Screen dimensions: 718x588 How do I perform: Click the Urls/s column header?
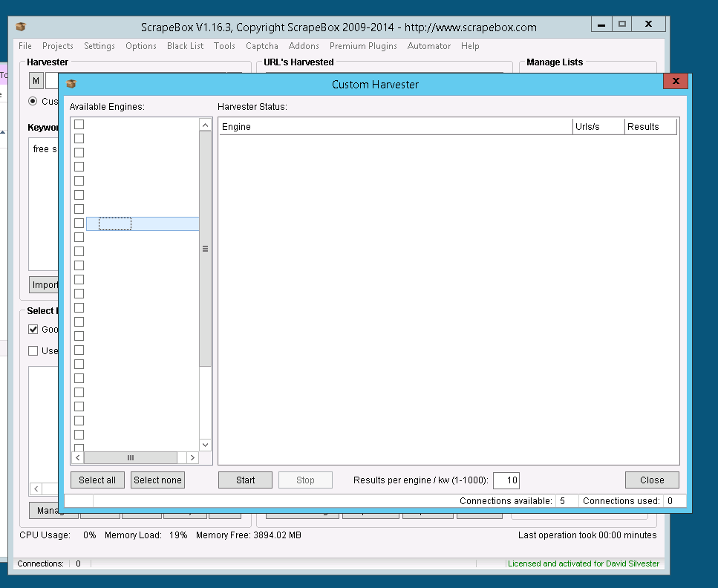pyautogui.click(x=598, y=126)
